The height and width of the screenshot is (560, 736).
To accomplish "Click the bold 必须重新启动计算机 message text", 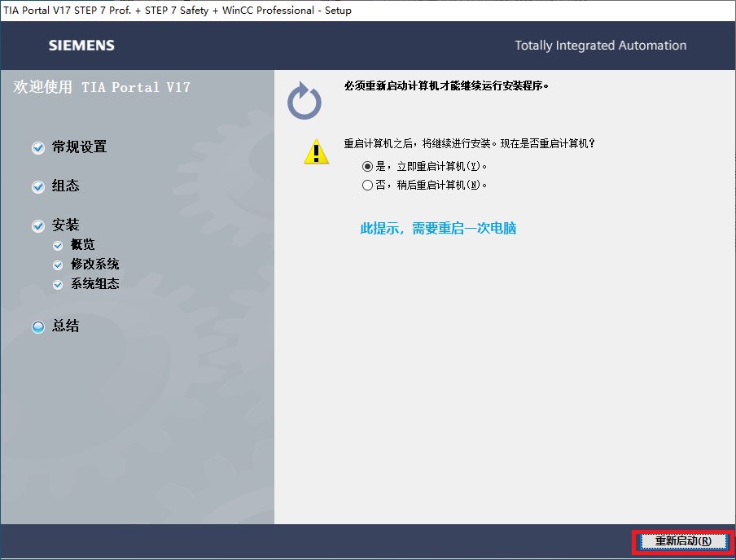I will (x=446, y=85).
